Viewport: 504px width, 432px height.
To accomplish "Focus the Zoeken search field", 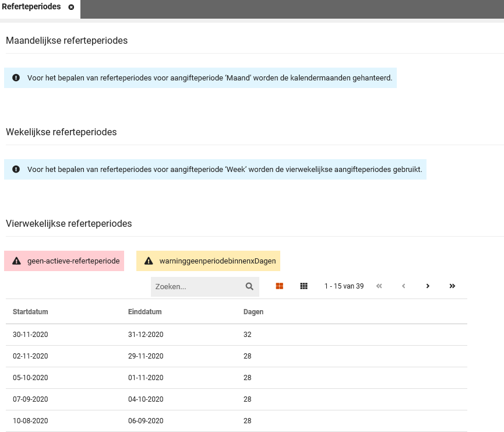I will click(x=197, y=286).
